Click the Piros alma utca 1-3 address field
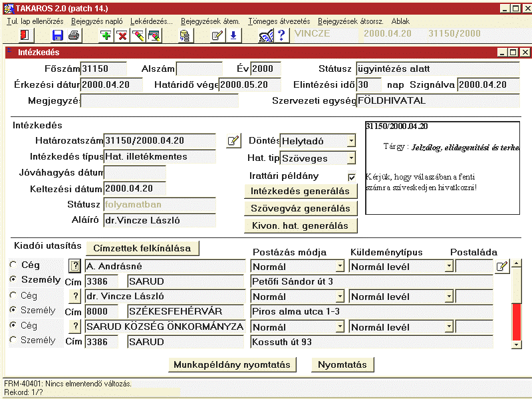532x399 pixels. point(372,311)
